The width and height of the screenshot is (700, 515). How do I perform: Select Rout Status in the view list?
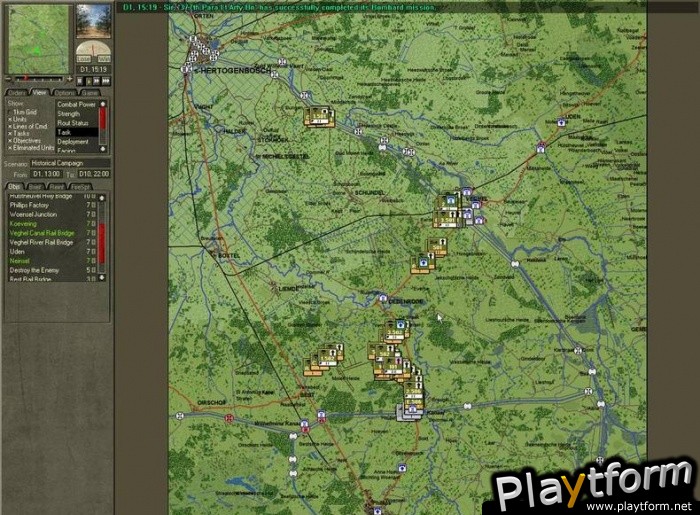(x=77, y=123)
